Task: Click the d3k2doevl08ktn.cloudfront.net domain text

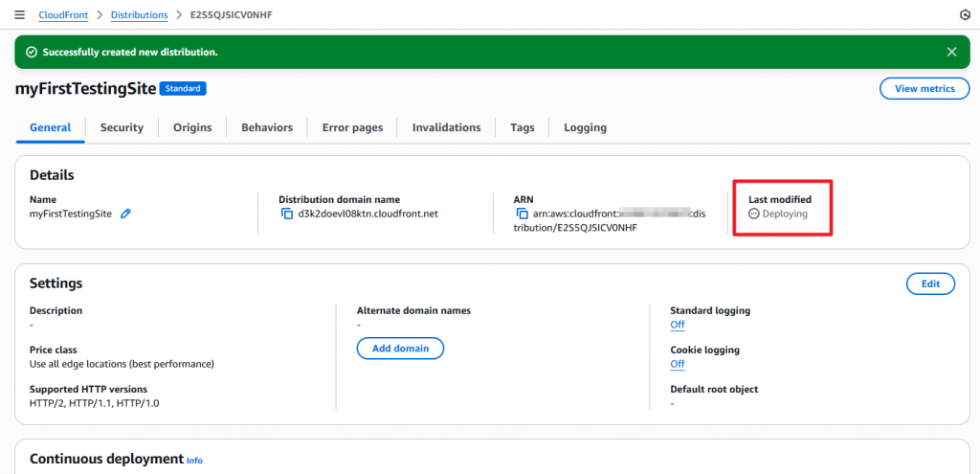Action: pos(368,214)
